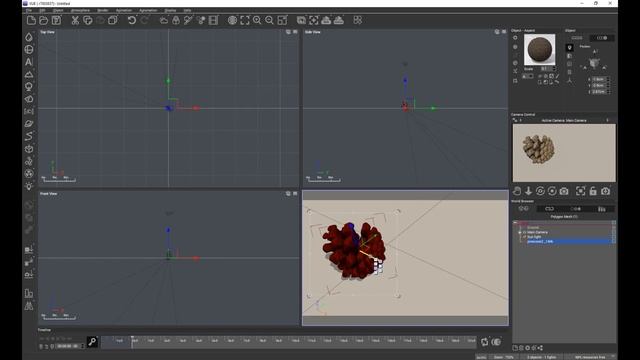
Task: Create a new scene with New icon
Action: pyautogui.click(x=31, y=20)
